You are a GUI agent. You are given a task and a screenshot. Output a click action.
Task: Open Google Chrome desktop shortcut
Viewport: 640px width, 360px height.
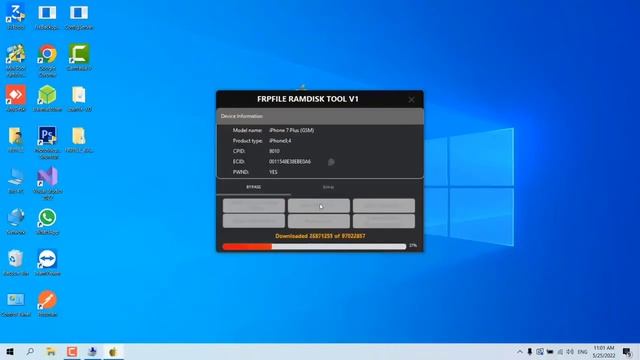[47, 60]
